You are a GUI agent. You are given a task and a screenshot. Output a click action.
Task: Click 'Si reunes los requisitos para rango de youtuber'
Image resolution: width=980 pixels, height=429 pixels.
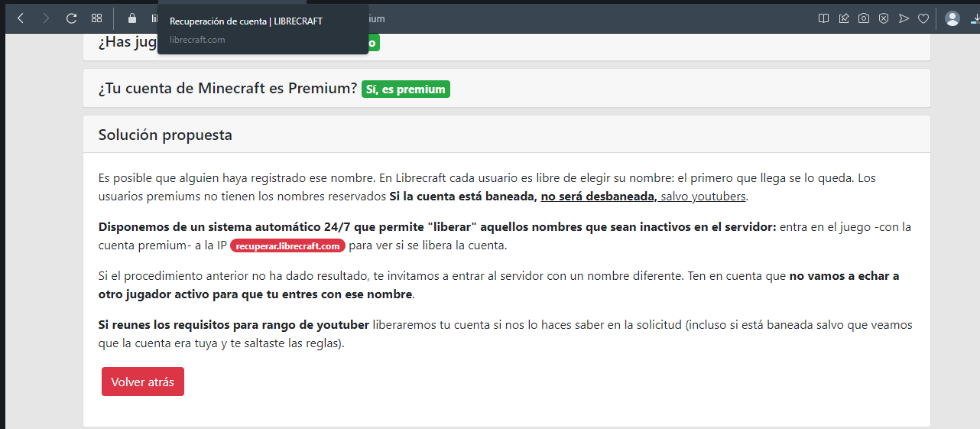234,325
